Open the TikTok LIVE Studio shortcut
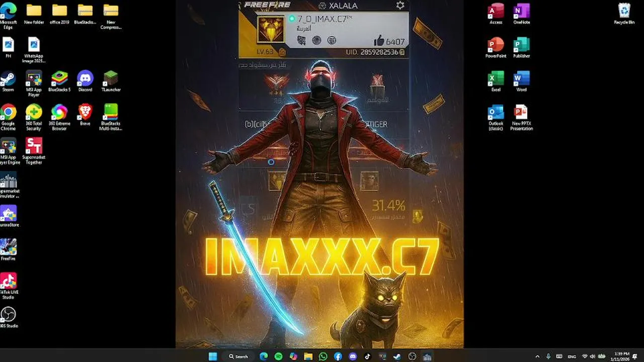The image size is (644, 362). (8, 286)
